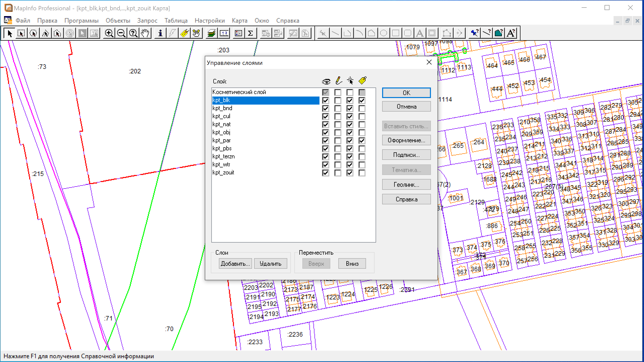644x362 pixels.
Task: Select the Ruler measuring tool
Action: click(224, 33)
